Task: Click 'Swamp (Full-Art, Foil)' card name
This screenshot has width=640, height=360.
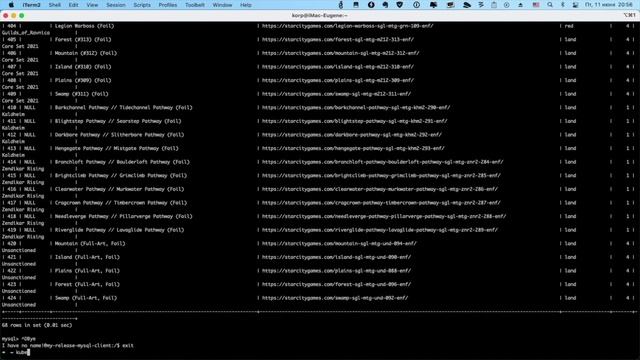Action: pos(86,298)
